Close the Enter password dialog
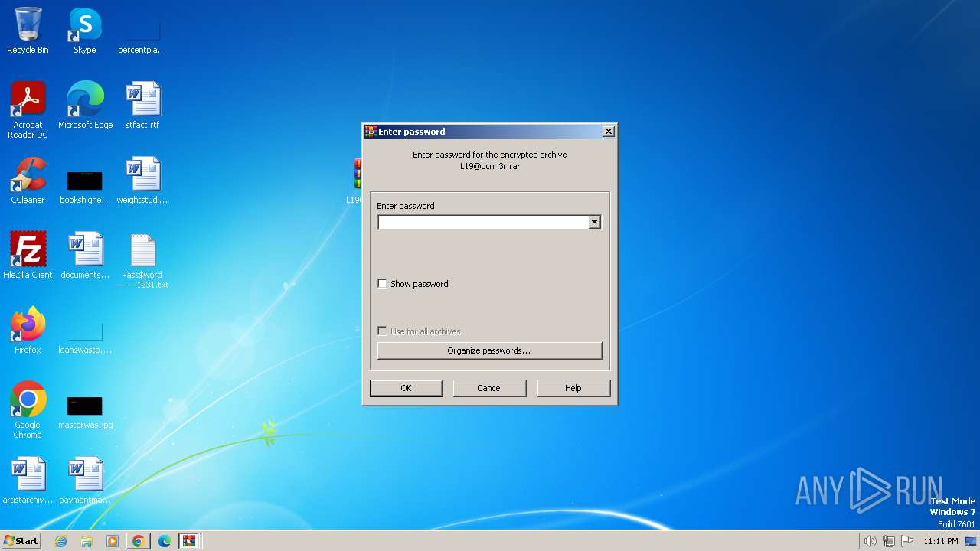Image resolution: width=980 pixels, height=551 pixels. [609, 132]
